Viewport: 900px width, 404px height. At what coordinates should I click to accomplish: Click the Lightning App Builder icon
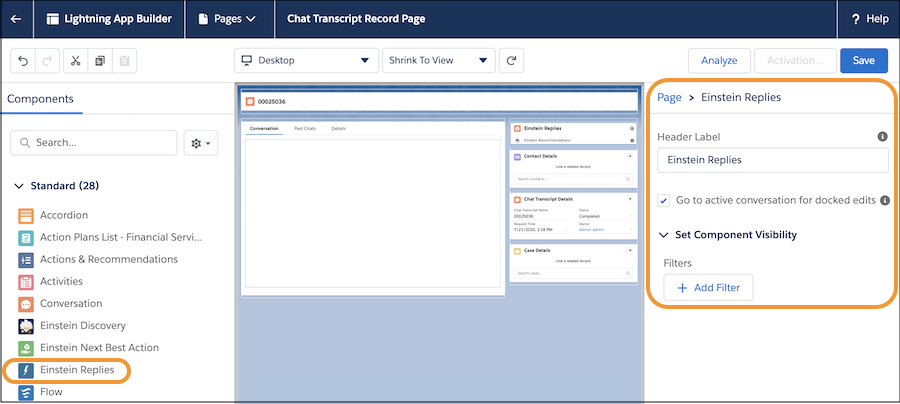(53, 19)
